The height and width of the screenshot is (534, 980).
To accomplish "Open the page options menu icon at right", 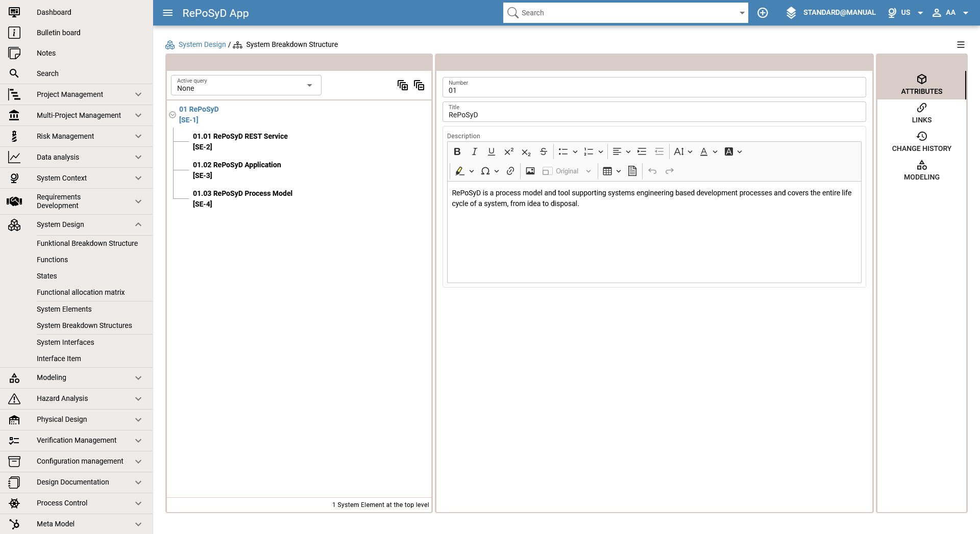I will coord(961,45).
